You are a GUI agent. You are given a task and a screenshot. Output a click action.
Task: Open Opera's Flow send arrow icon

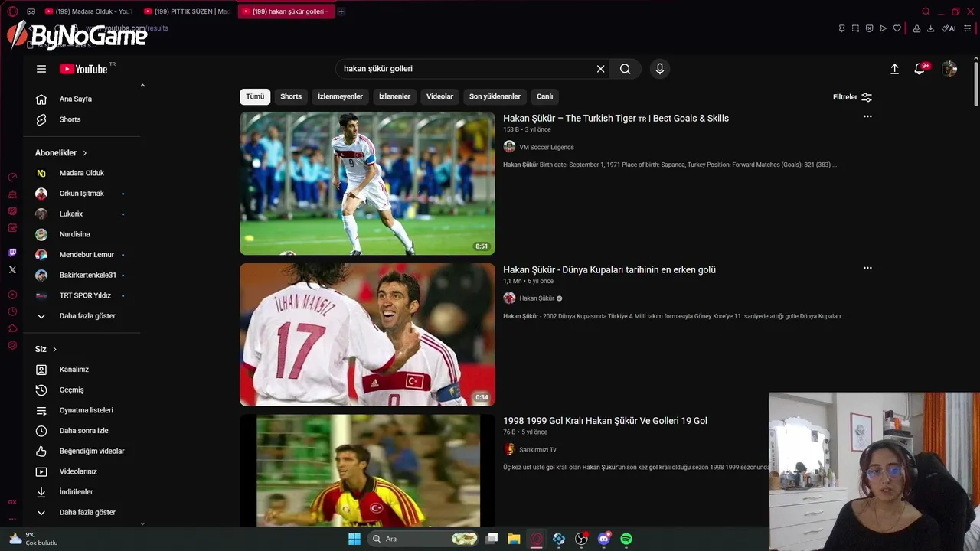click(x=883, y=28)
